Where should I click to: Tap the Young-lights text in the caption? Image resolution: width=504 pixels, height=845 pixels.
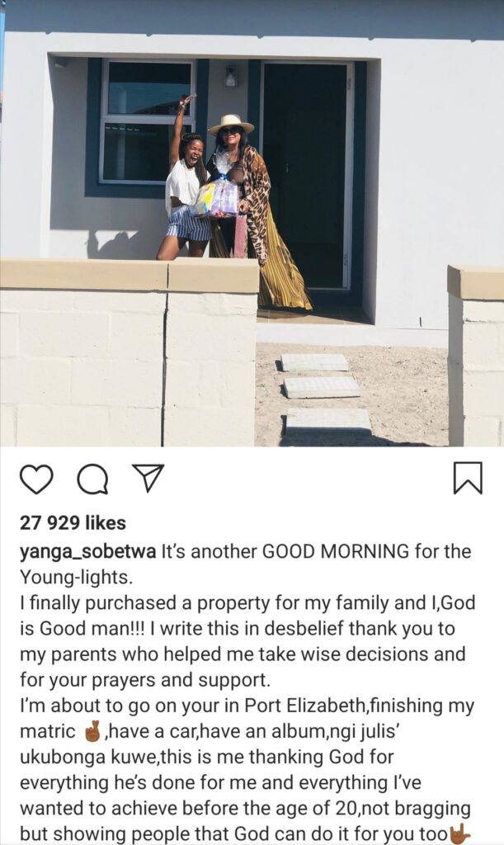tap(76, 578)
